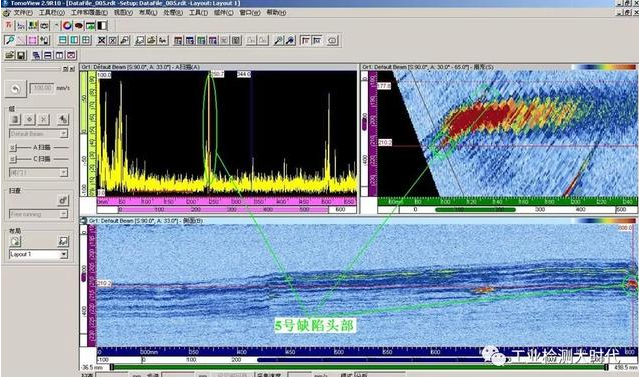Open the Free running dropdown
The height and width of the screenshot is (377, 639).
click(39, 214)
